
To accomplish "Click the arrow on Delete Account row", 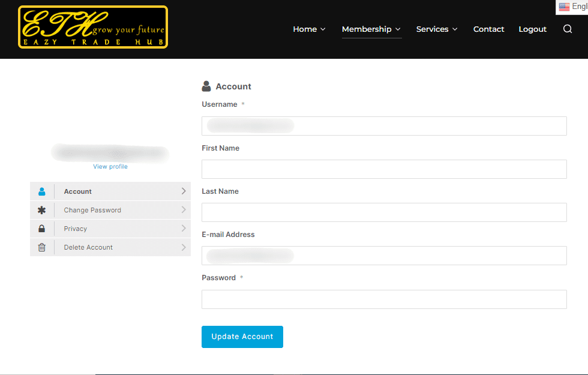I will 184,247.
